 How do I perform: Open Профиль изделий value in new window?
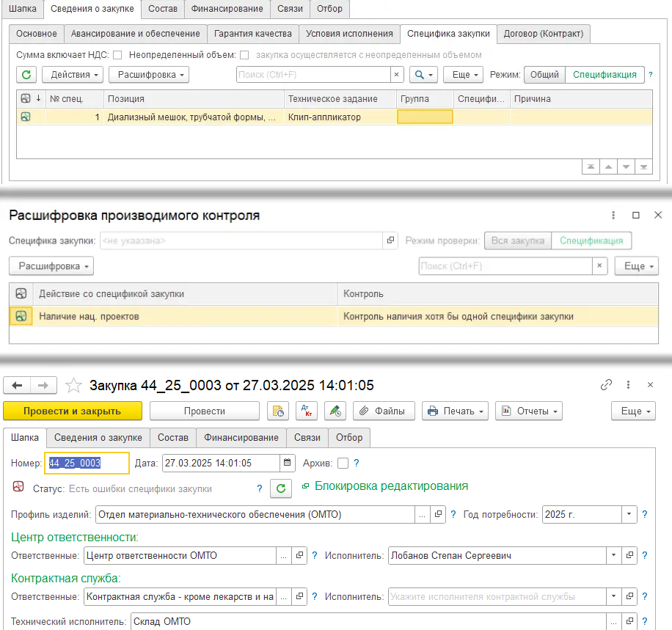coord(438,514)
